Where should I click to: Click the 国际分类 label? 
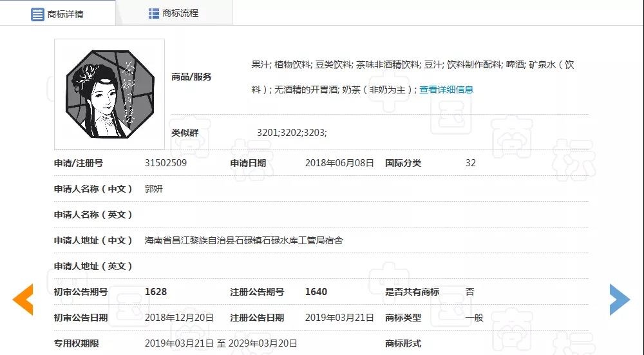point(403,163)
